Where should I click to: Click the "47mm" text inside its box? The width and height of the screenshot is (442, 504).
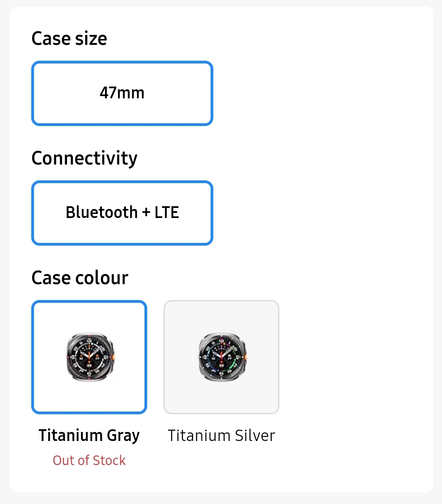point(122,93)
